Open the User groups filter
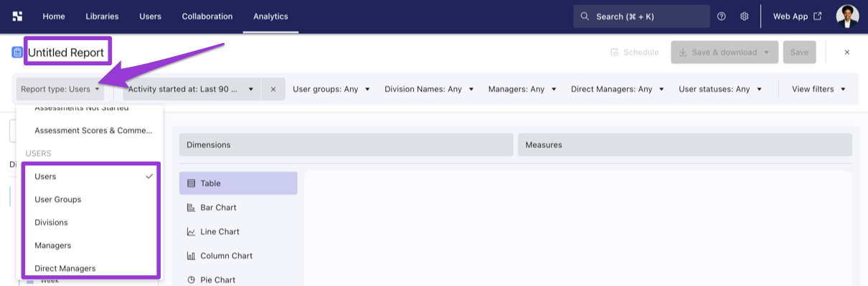Screen dimensions: 868x286 331,89
